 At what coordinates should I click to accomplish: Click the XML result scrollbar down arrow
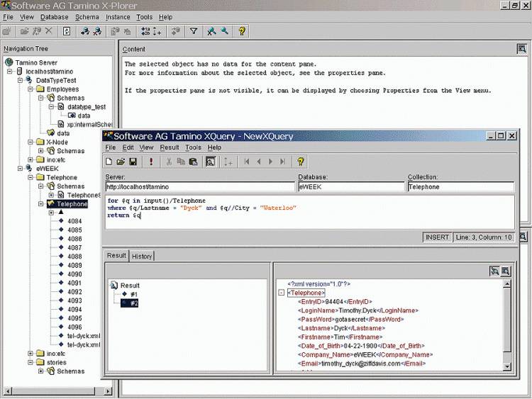(x=507, y=366)
